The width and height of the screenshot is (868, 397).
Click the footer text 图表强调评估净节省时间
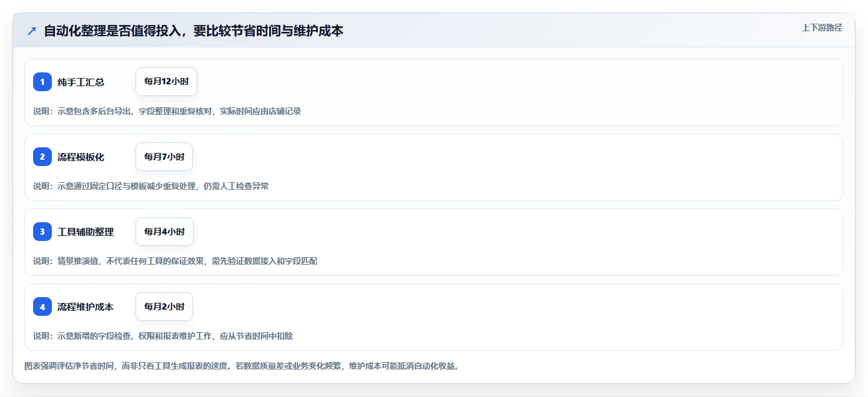[x=242, y=366]
